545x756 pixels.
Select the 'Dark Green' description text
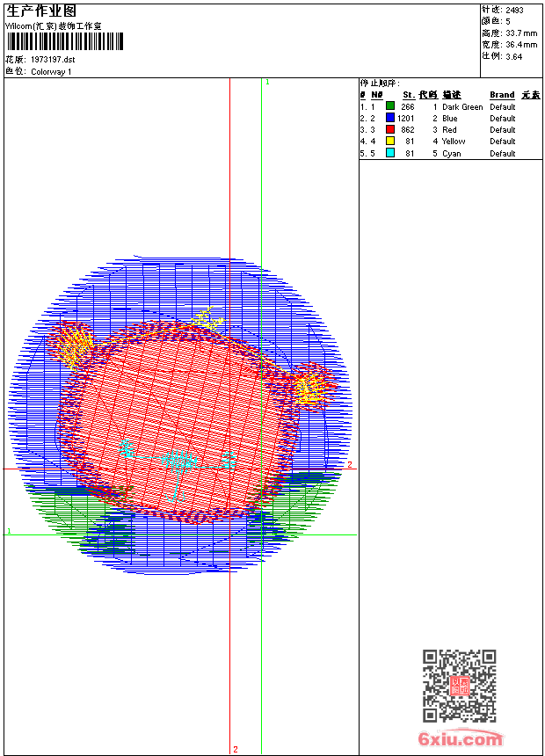(x=462, y=107)
